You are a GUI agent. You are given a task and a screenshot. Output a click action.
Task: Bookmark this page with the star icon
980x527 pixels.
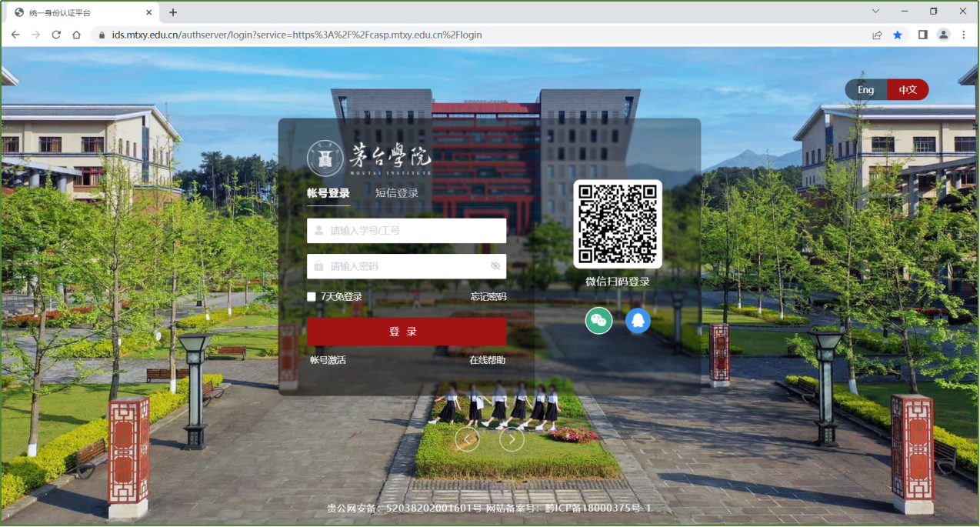tap(898, 35)
